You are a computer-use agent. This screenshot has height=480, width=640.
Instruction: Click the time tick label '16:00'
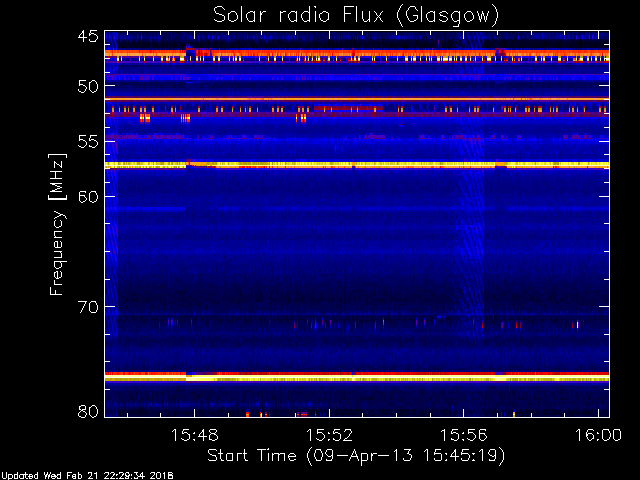[598, 435]
